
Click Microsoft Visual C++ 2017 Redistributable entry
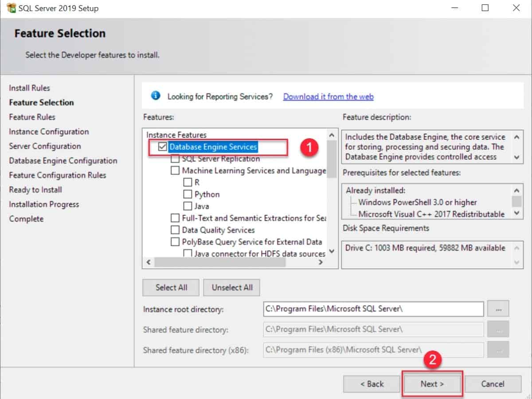coord(431,214)
